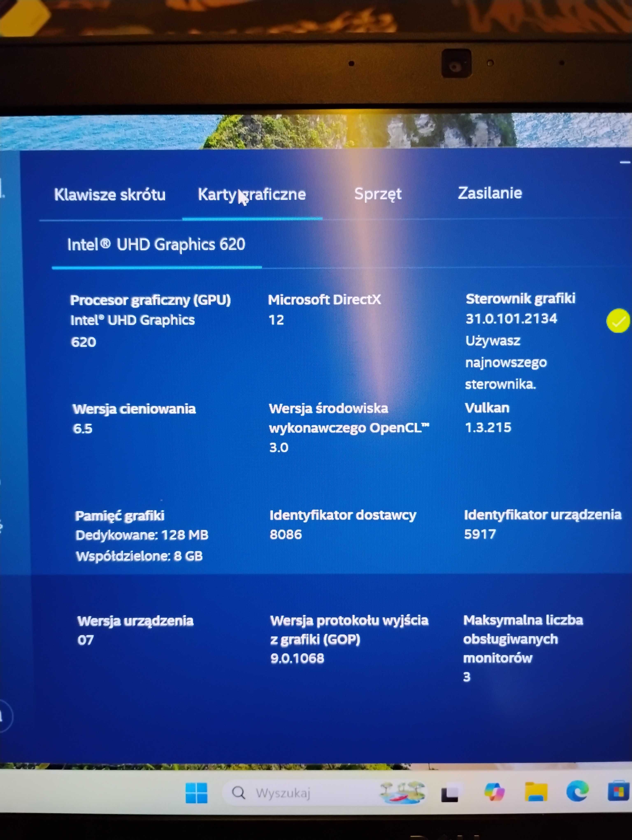The image size is (632, 840).
Task: Click the beach widget image in search box
Action: [402, 792]
